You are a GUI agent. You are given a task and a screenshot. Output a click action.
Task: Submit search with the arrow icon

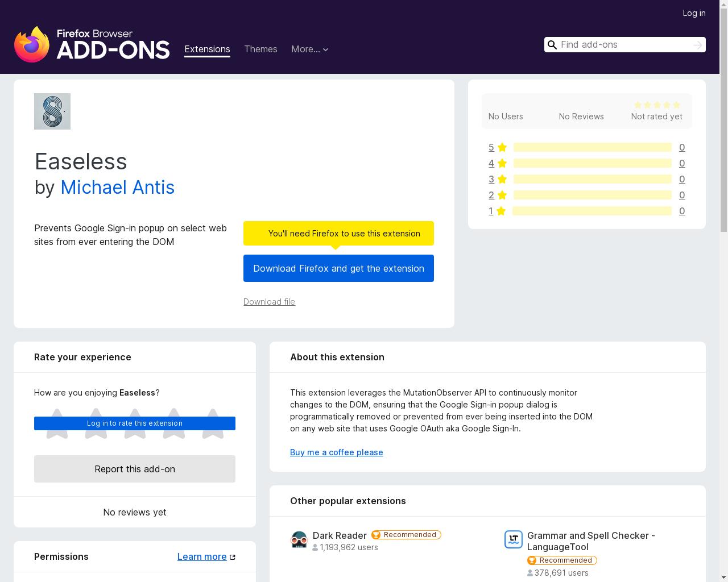point(697,45)
